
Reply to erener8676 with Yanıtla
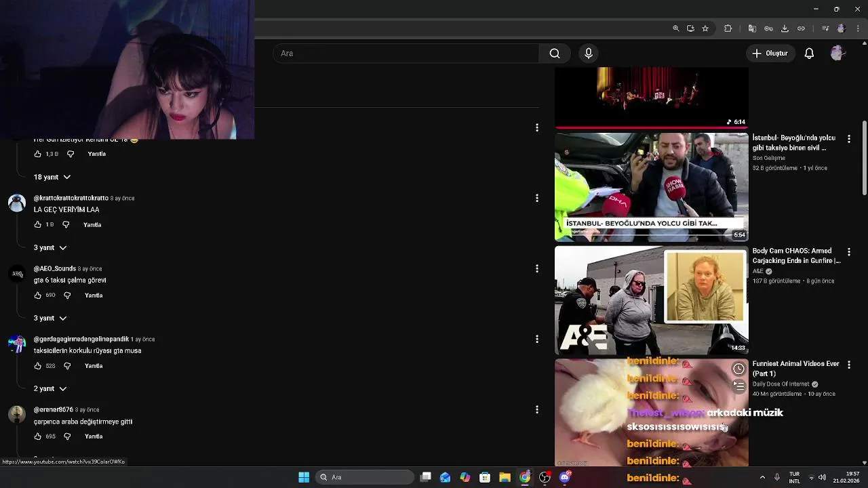[94, 436]
